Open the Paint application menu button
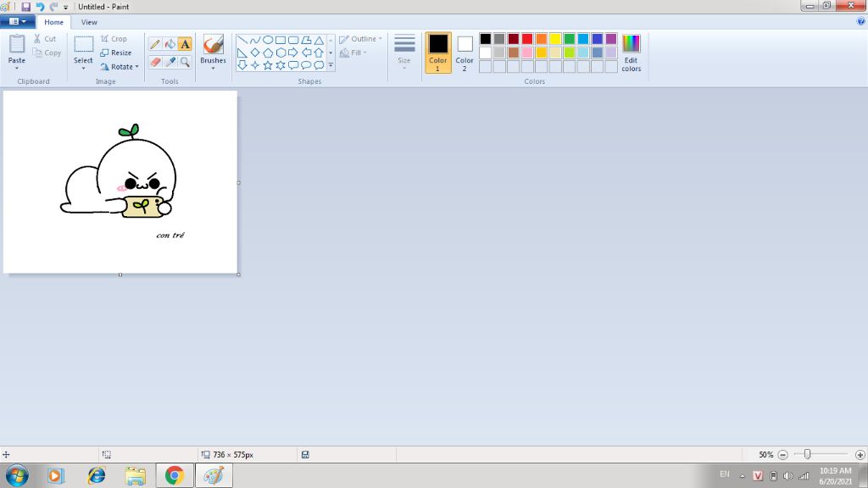868x488 pixels. tap(18, 21)
